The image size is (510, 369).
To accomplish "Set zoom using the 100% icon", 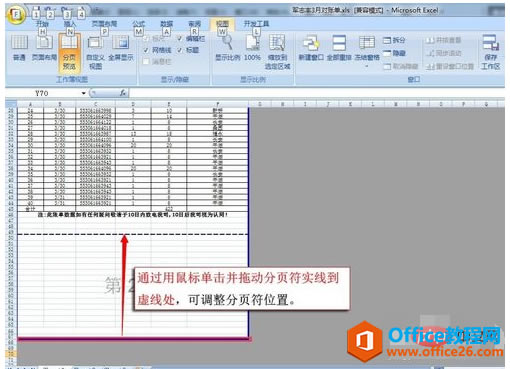I will click(x=252, y=48).
